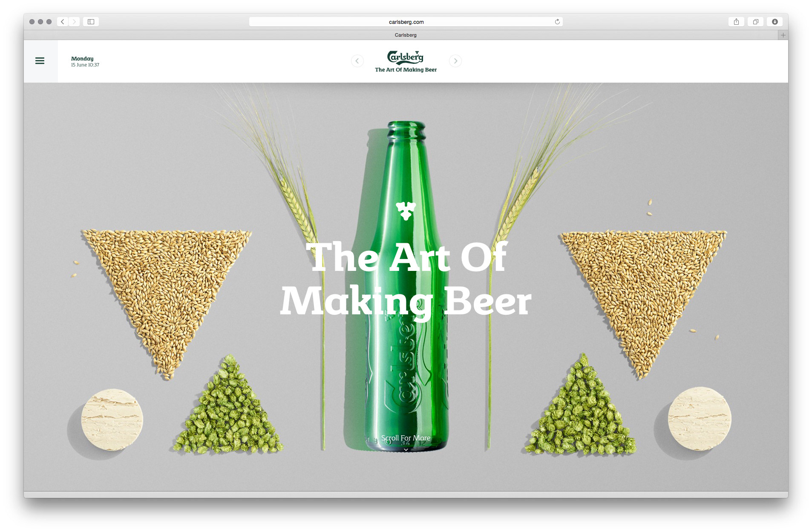Click the carlsberg.com address field
The width and height of the screenshot is (812, 532).
click(x=406, y=22)
